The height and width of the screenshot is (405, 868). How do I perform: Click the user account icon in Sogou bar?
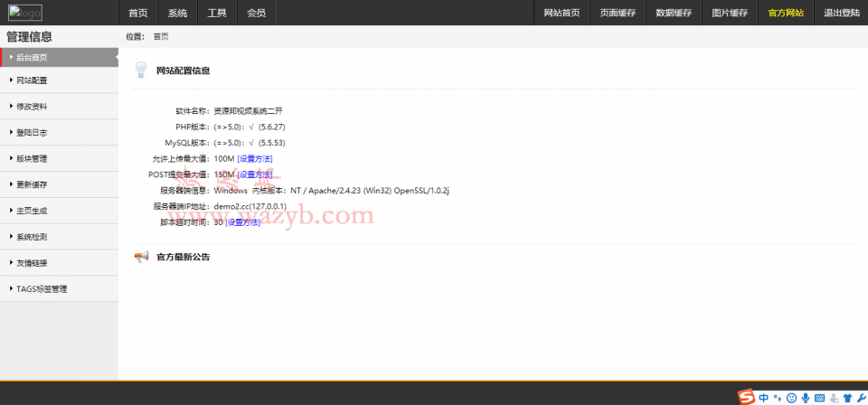coord(834,397)
